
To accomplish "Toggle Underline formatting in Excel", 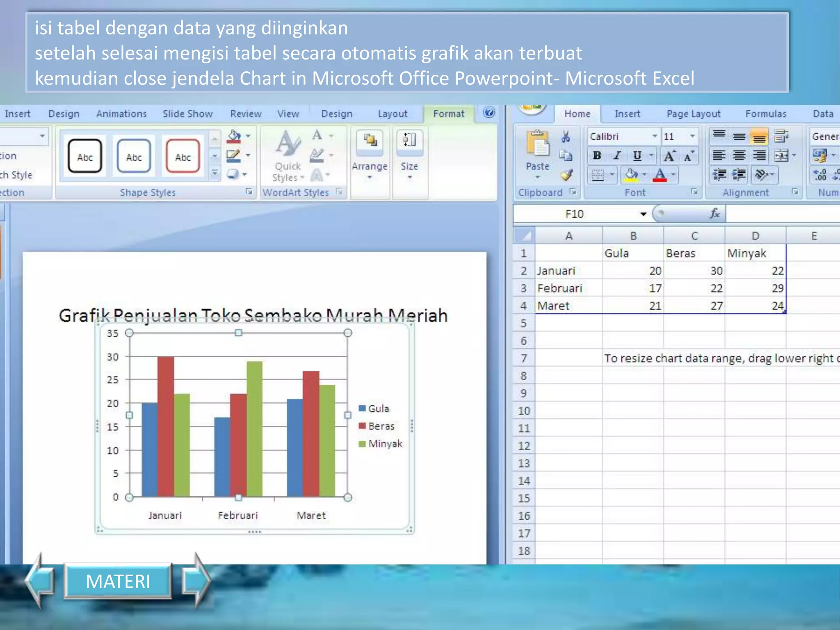I will pos(637,156).
